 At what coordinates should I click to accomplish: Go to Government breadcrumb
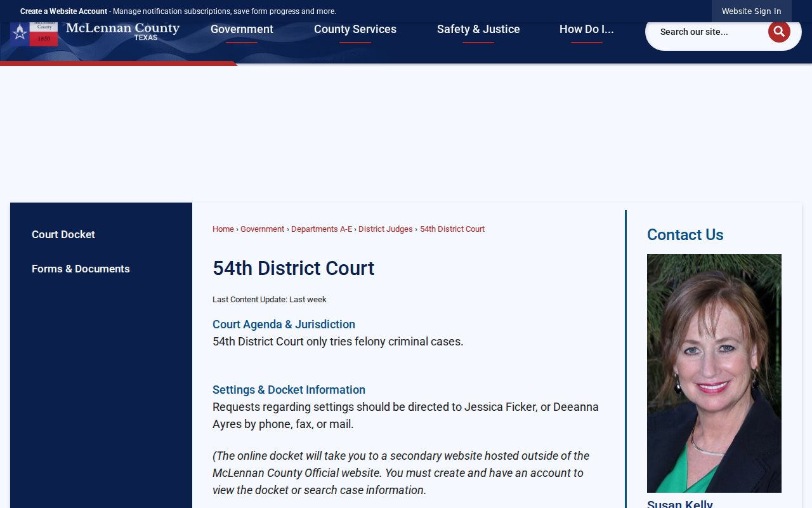262,229
